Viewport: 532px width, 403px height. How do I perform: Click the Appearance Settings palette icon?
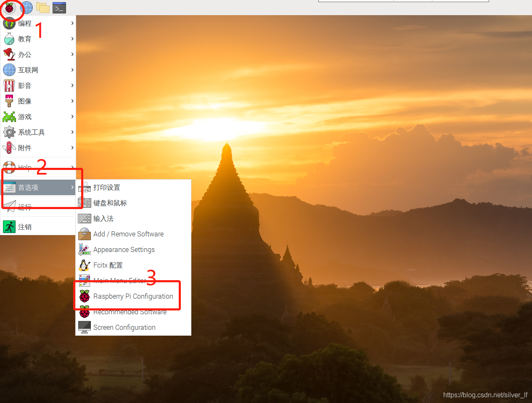click(85, 249)
